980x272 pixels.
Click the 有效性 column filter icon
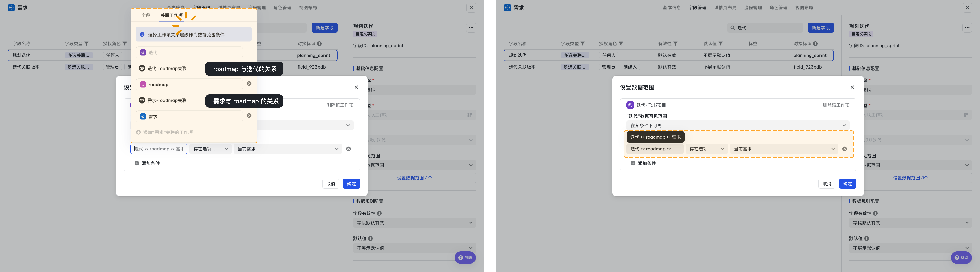tap(675, 44)
